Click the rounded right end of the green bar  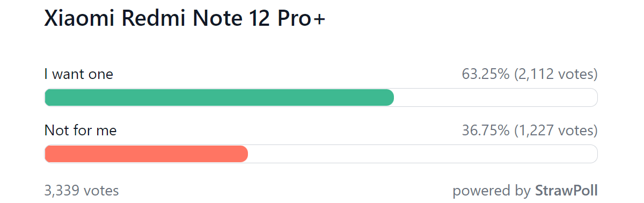390,98
